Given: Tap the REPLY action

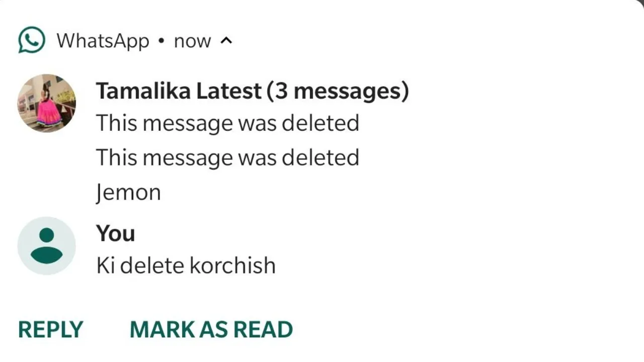Looking at the screenshot, I should tap(50, 329).
